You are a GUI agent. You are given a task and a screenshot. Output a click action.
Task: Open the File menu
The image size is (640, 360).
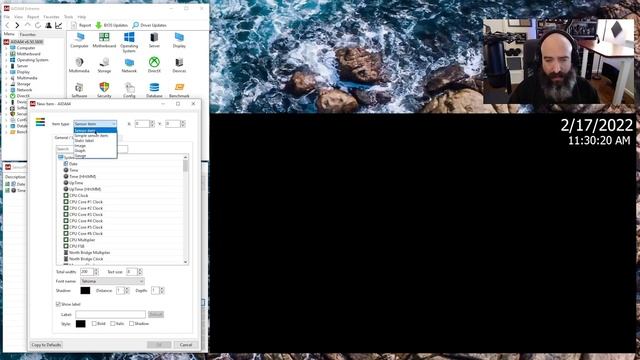click(x=7, y=17)
